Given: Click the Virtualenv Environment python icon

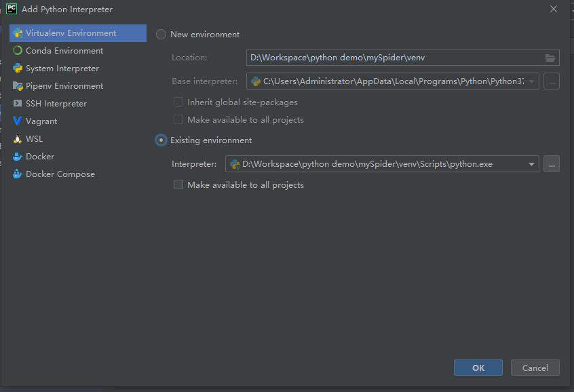Looking at the screenshot, I should (x=18, y=33).
